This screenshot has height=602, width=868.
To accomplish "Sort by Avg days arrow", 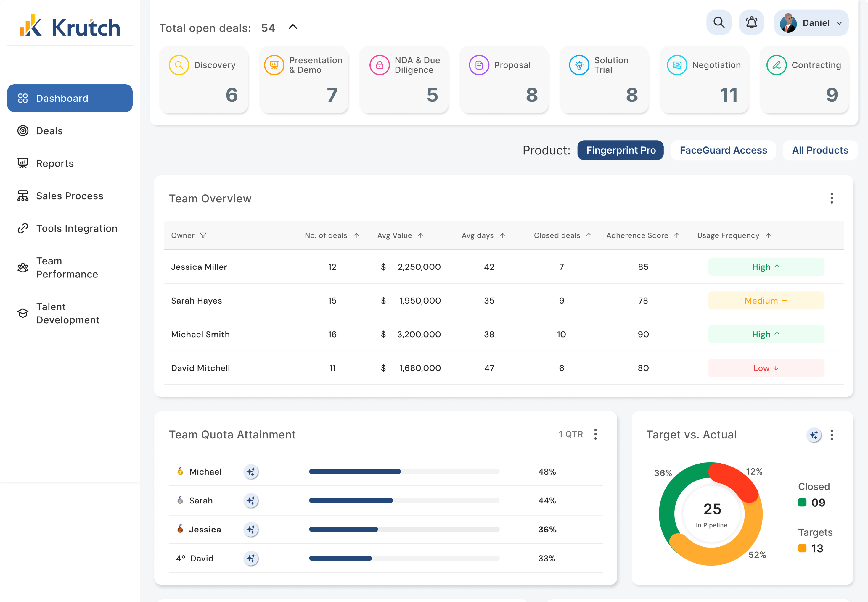I will coord(502,235).
